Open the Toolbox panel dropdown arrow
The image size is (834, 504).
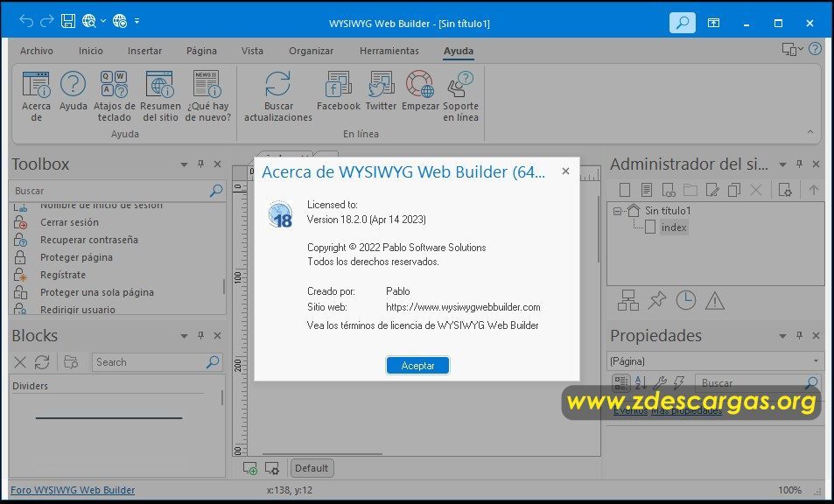click(184, 164)
